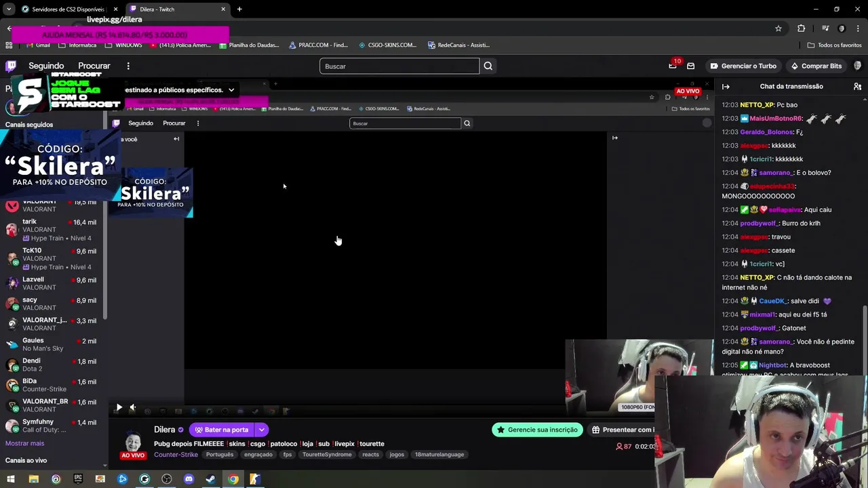868x488 pixels.
Task: Open the chat community list icon
Action: (x=857, y=87)
